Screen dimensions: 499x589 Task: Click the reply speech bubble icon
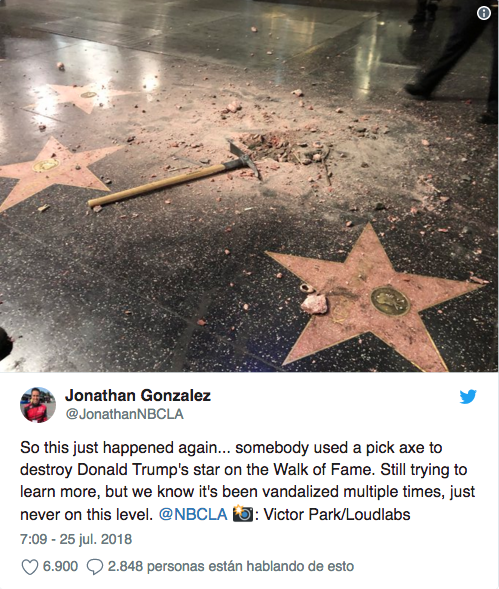click(x=94, y=567)
